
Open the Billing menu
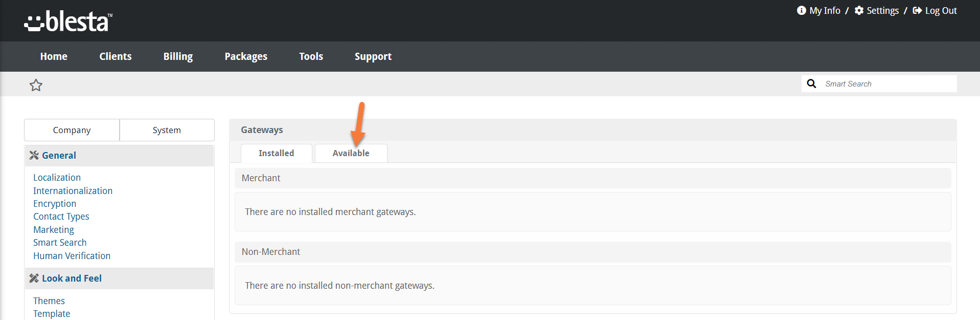coord(178,56)
